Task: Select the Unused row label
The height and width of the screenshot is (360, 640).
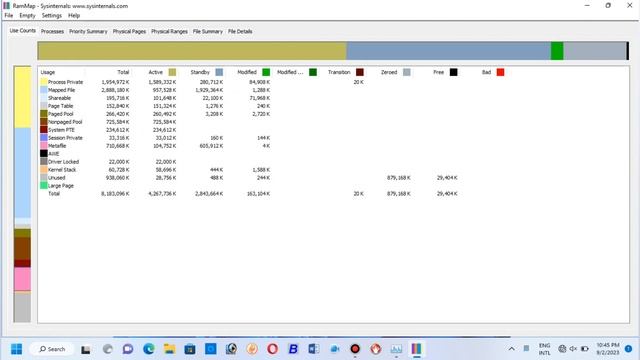Action: (x=56, y=178)
